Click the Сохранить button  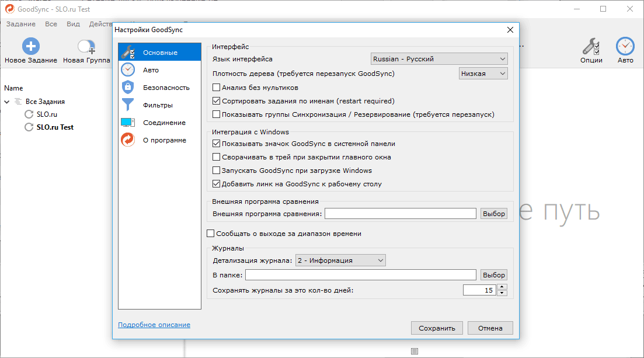pos(437,328)
